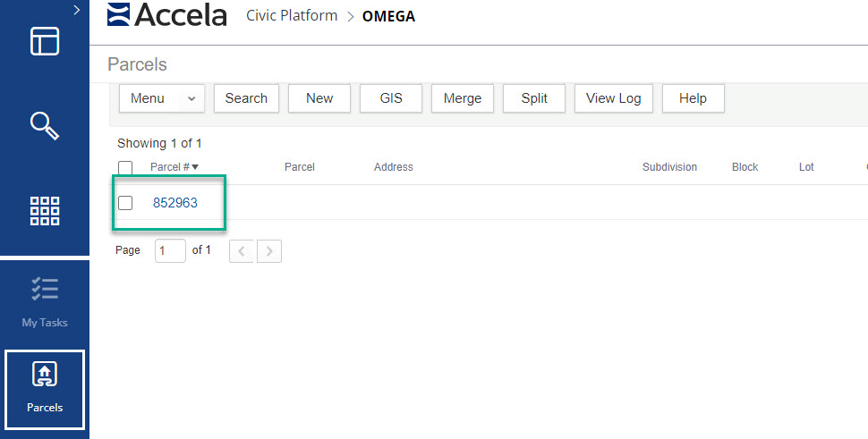Click the Search button in toolbar
The height and width of the screenshot is (439, 868).
tap(246, 98)
